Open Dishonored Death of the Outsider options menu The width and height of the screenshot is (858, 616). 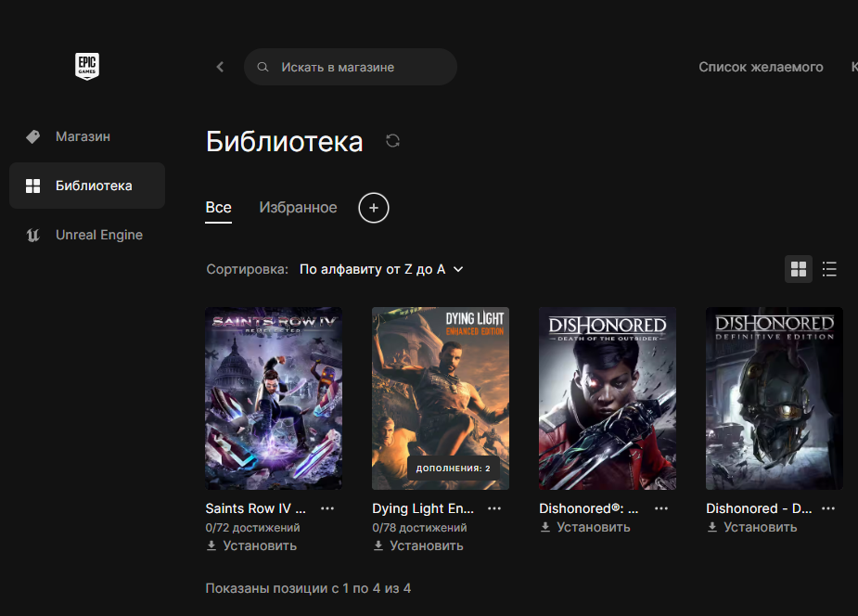pos(661,508)
